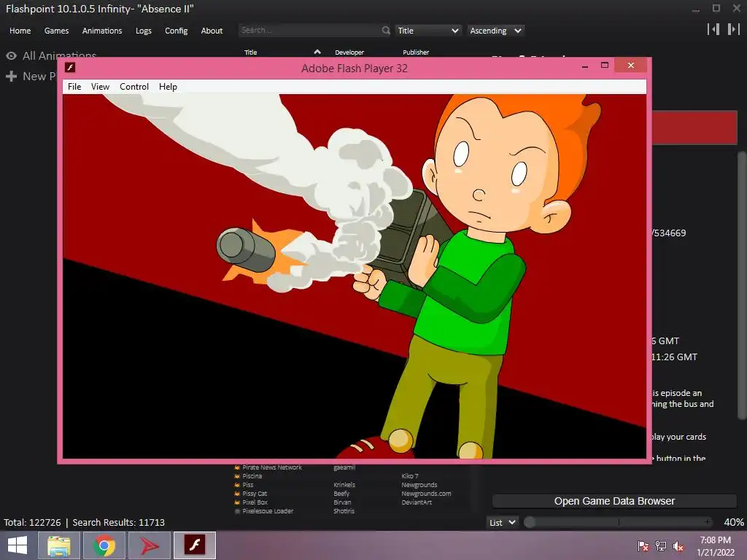Click the Title column sort arrow
The height and width of the screenshot is (560, 747).
[317, 52]
